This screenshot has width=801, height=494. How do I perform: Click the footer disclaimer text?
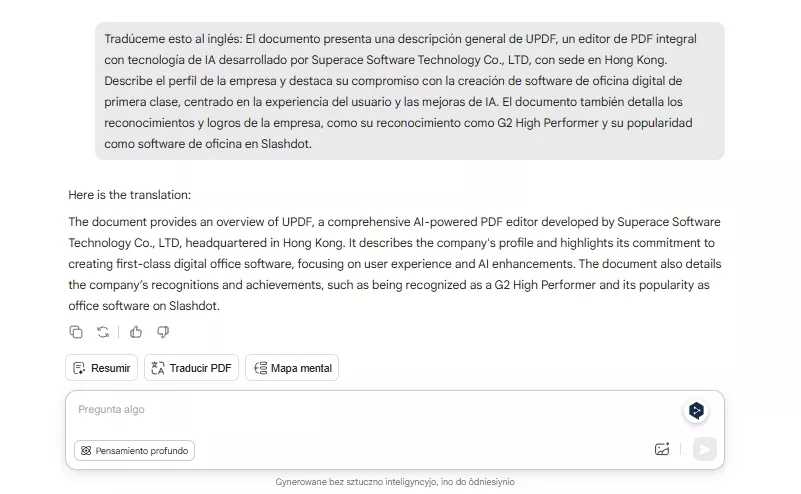(395, 482)
